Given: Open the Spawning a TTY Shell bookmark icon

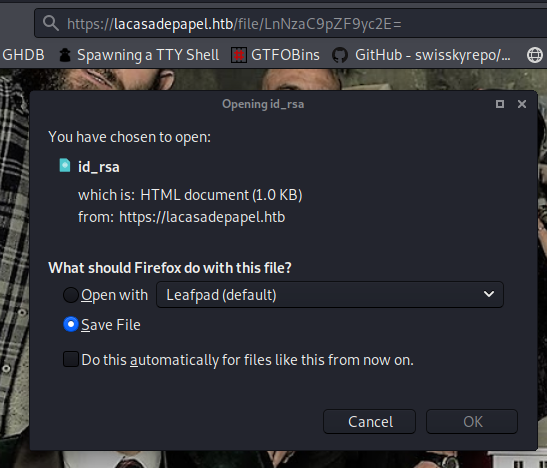Looking at the screenshot, I should click(65, 55).
